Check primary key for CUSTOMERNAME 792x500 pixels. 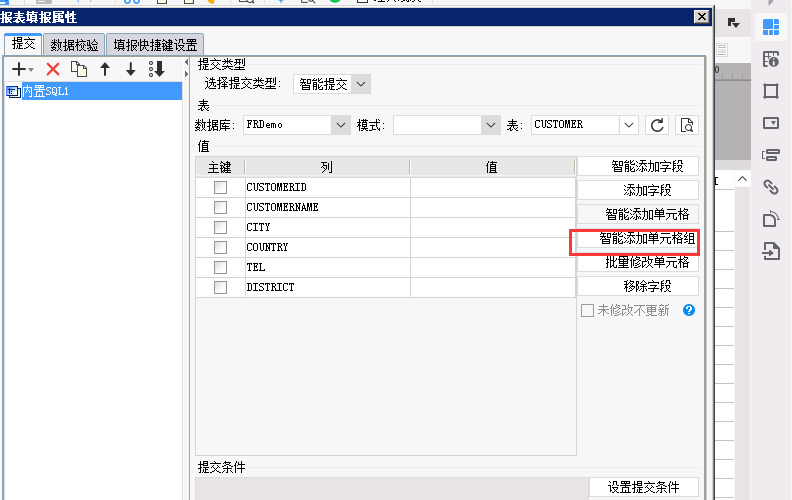pyautogui.click(x=220, y=207)
